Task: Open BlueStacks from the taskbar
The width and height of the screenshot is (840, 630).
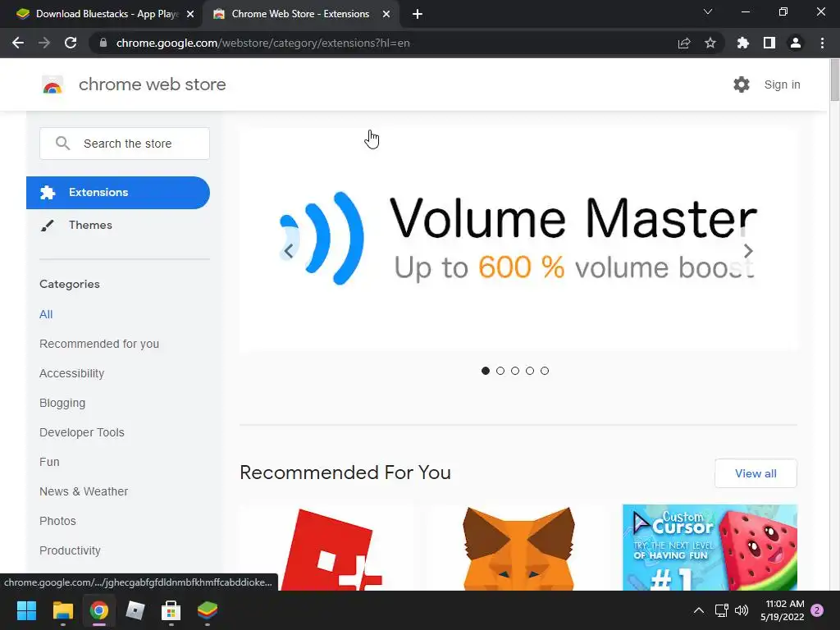Action: point(208,610)
